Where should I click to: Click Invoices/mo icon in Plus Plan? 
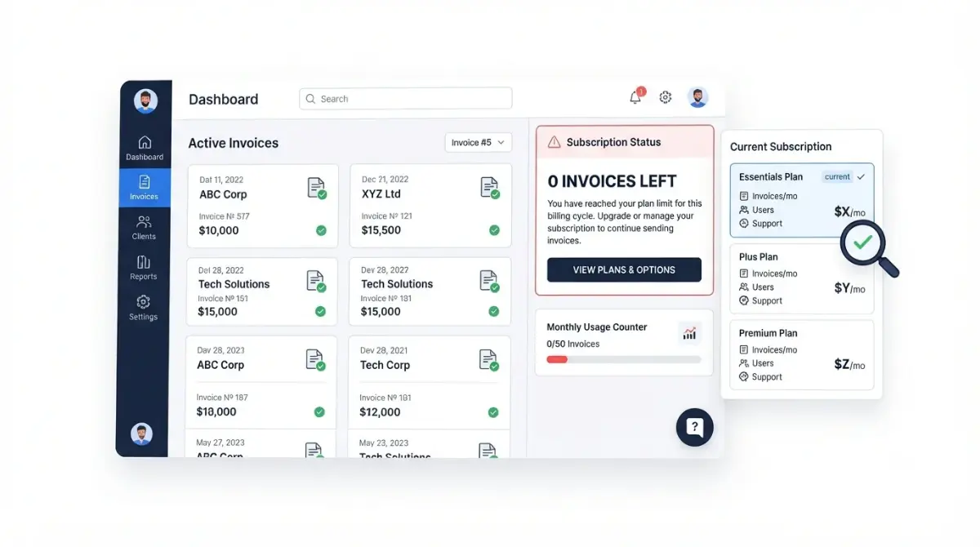click(744, 273)
